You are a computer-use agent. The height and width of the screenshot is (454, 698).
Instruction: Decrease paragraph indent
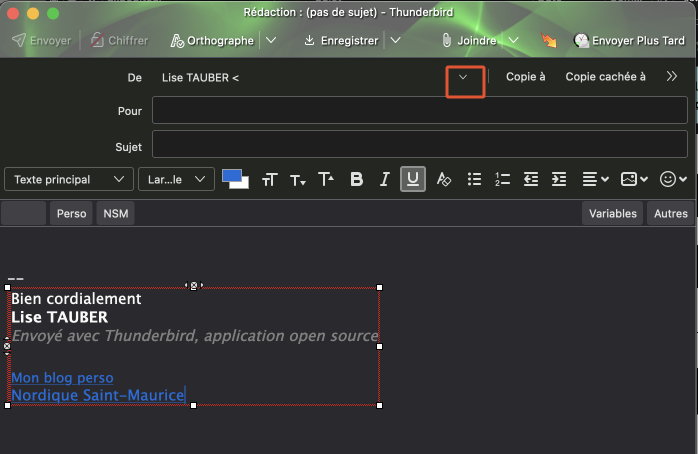[531, 180]
